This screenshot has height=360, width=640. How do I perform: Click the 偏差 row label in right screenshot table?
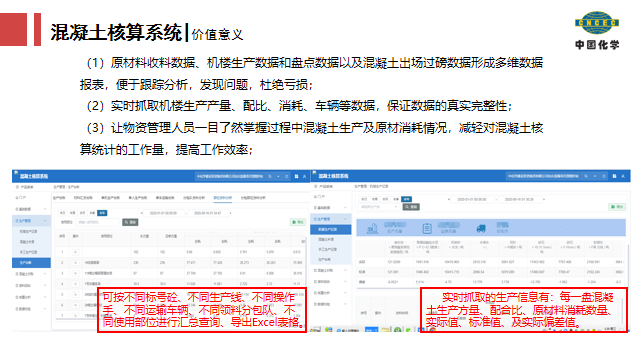(362, 282)
